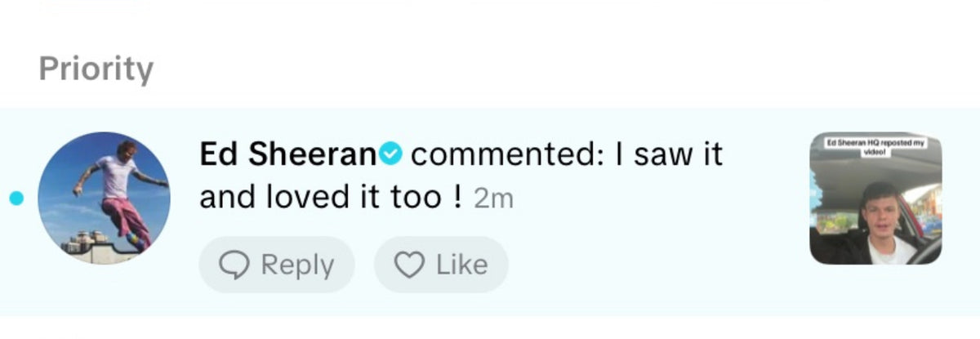Tap the heart icon in Like
Screen dimensions: 980x339
click(x=409, y=265)
